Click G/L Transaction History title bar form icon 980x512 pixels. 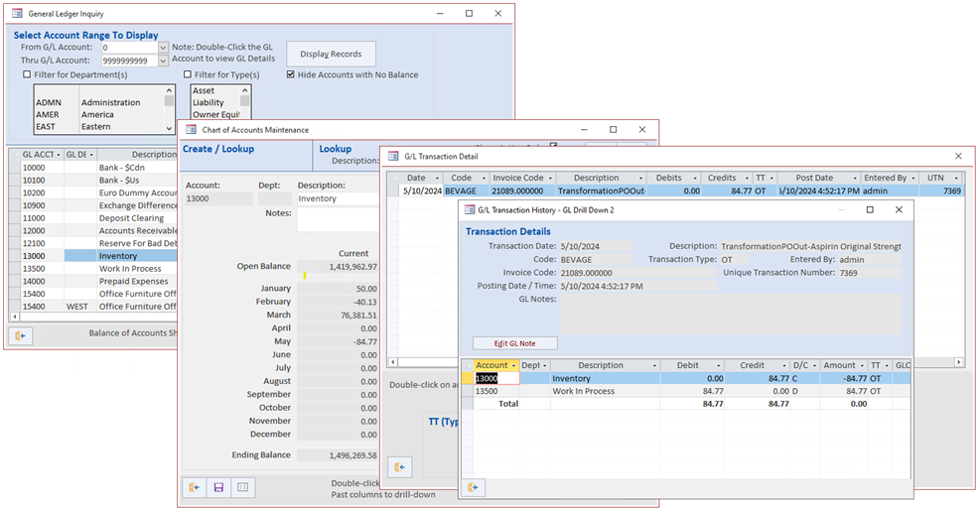469,210
